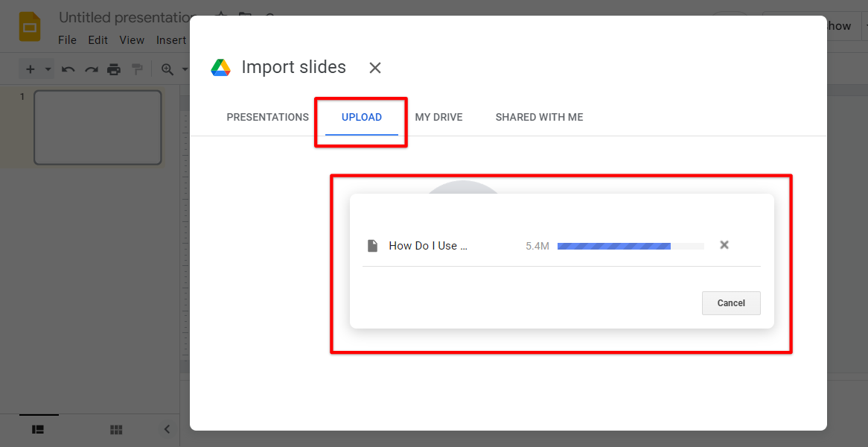The width and height of the screenshot is (868, 447).
Task: Click the Zoom magnifier icon
Action: coord(165,69)
